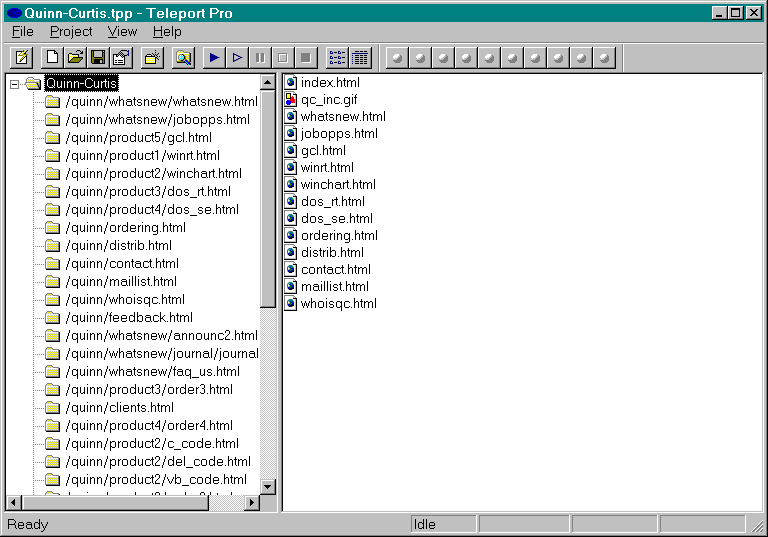Click the solid square stop button
Screen dimensions: 768x537
click(306, 58)
